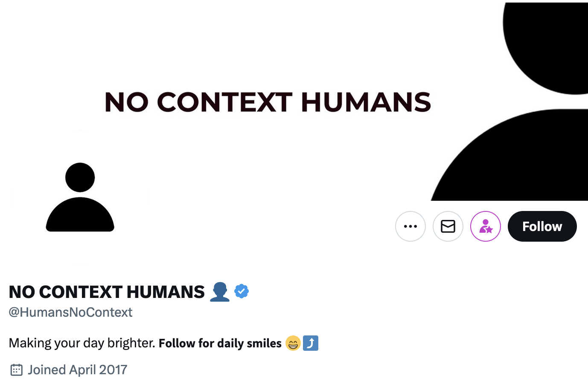Click the calendar icon next to joined date

click(16, 370)
